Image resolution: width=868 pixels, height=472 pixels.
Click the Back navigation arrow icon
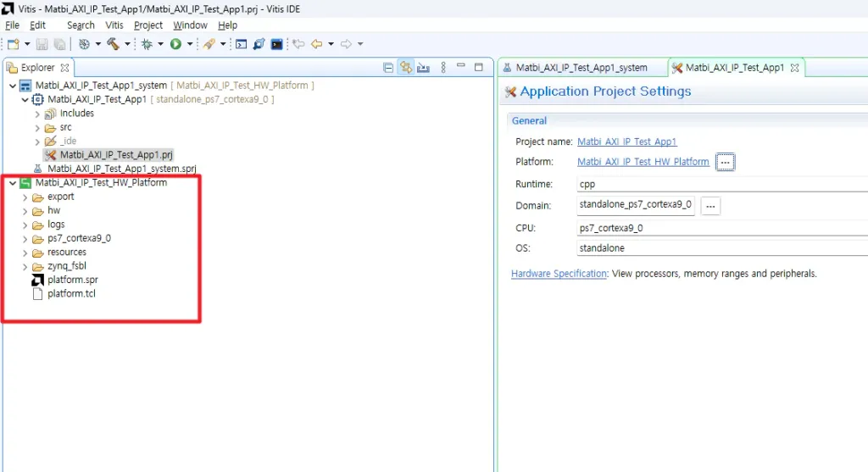pos(317,44)
